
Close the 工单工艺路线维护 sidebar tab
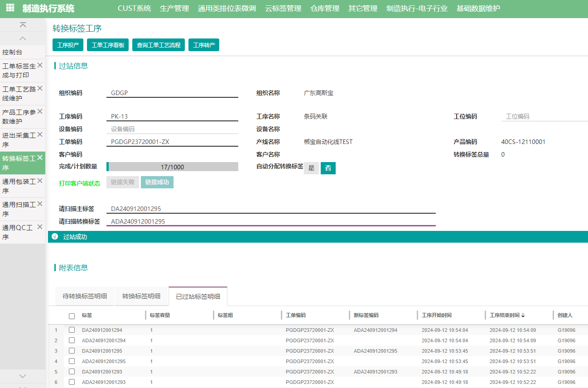click(x=40, y=88)
